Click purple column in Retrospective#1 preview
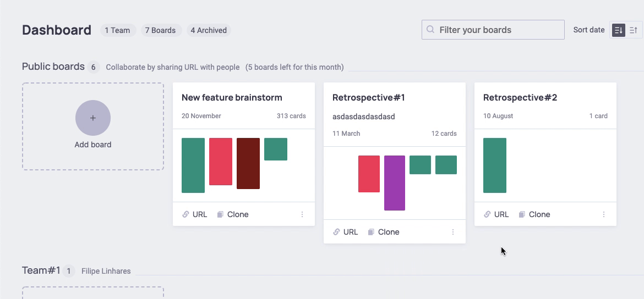This screenshot has width=644, height=299. (395, 183)
